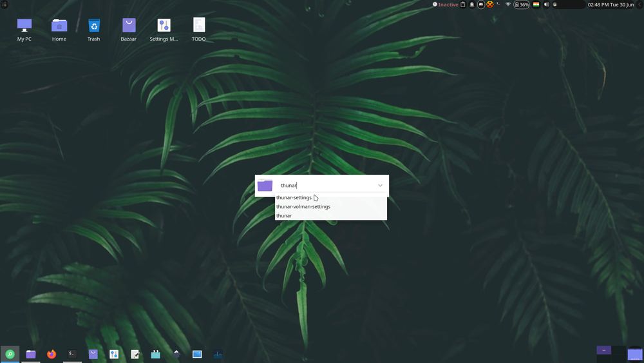The height and width of the screenshot is (363, 644).
Task: Launch Firefox from the taskbar
Action: (52, 354)
